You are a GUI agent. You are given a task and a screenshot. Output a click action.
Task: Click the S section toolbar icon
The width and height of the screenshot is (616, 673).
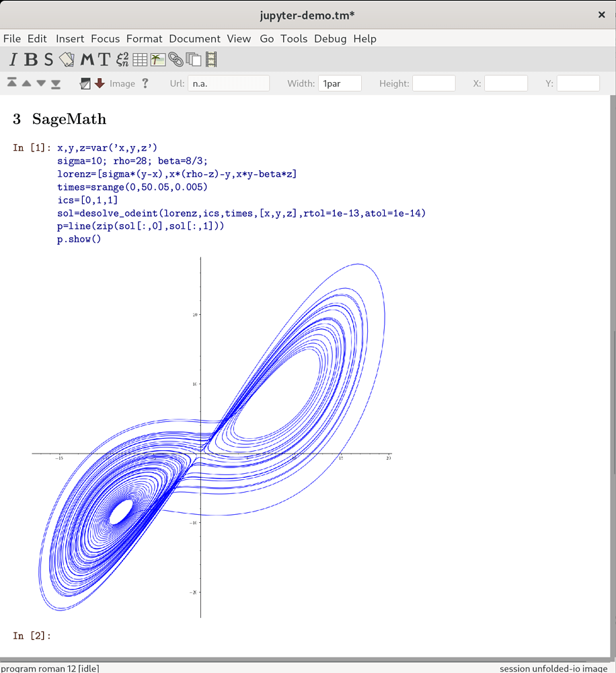pyautogui.click(x=49, y=60)
